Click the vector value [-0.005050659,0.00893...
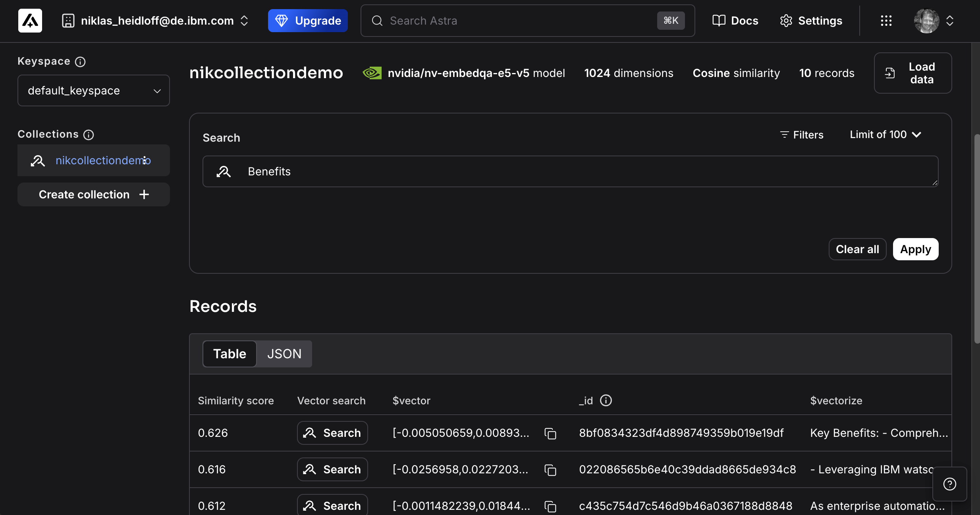This screenshot has height=515, width=980. (461, 433)
